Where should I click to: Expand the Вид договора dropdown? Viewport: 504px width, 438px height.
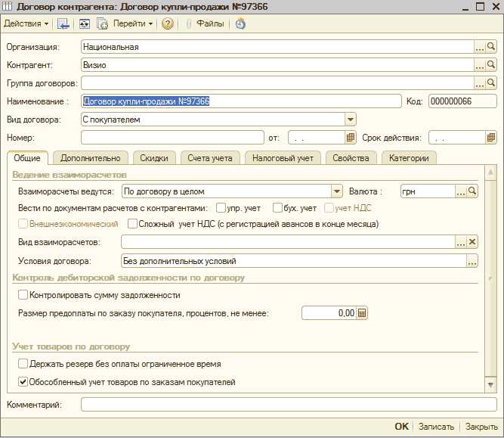click(x=351, y=120)
